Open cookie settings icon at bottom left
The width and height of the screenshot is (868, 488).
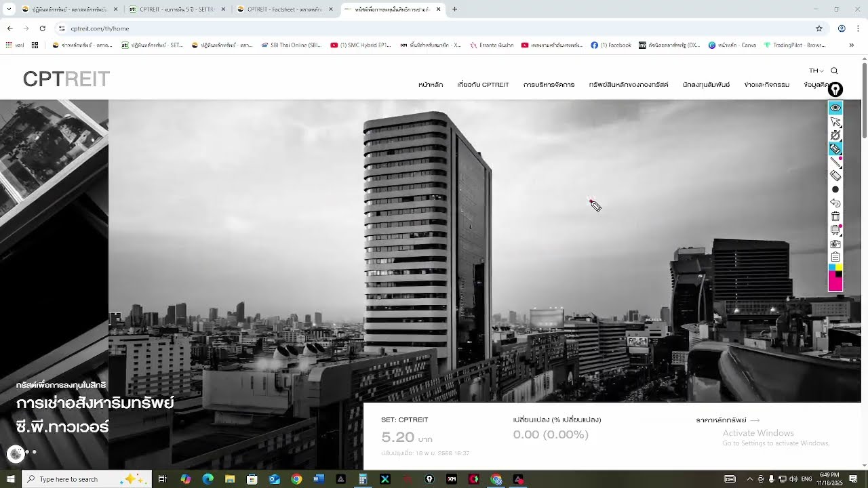pos(16,453)
